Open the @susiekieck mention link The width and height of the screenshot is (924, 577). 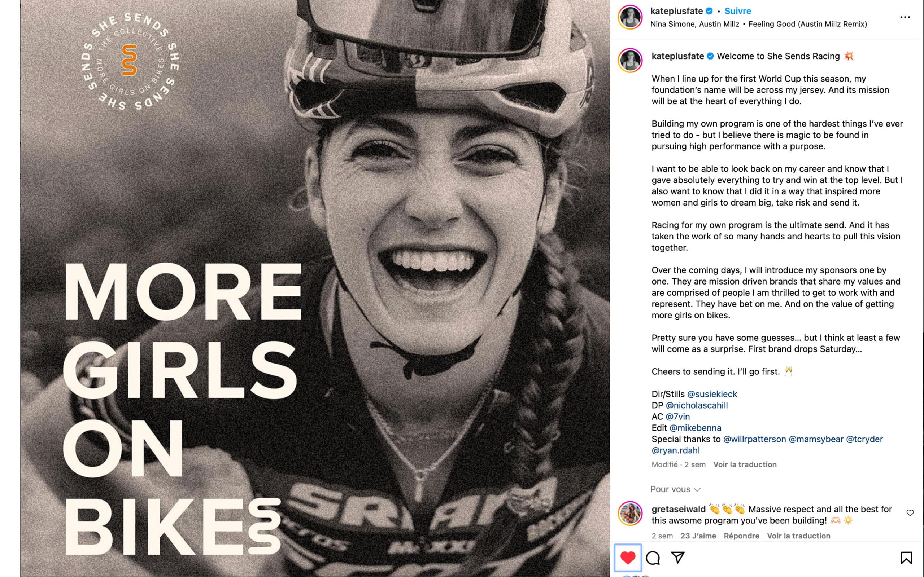[712, 394]
